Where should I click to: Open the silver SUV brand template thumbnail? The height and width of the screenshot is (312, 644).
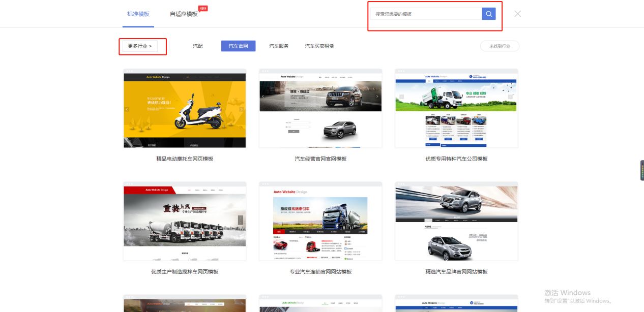[456, 222]
